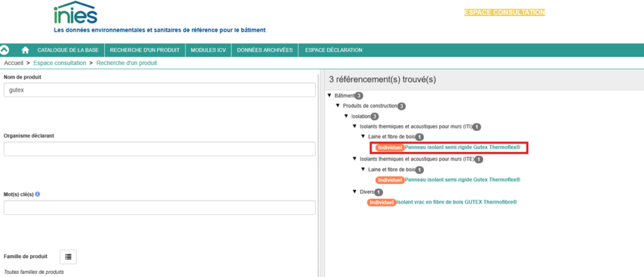Click the Espace Consultation header button

pos(504,13)
